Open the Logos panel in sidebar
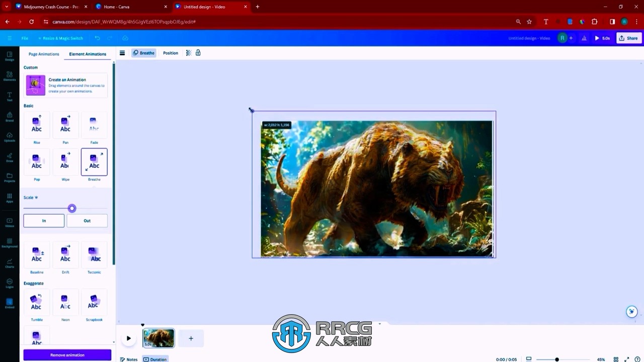 pos(10,283)
